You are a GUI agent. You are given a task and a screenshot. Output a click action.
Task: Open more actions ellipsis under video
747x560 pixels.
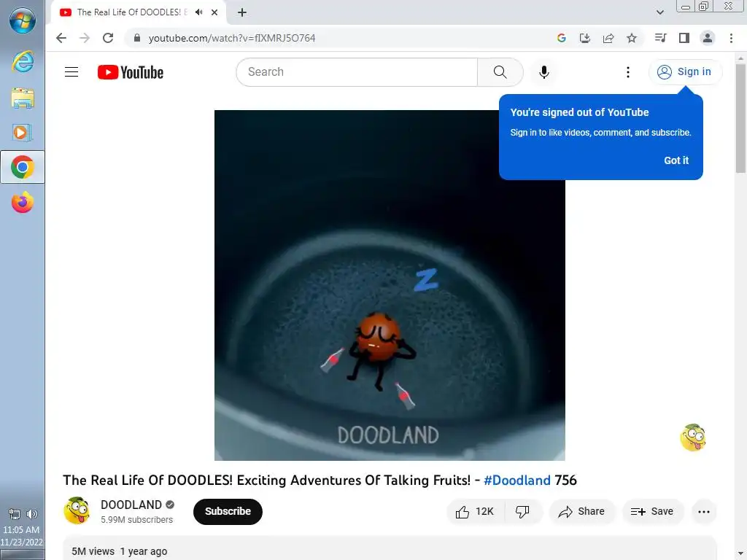(704, 511)
